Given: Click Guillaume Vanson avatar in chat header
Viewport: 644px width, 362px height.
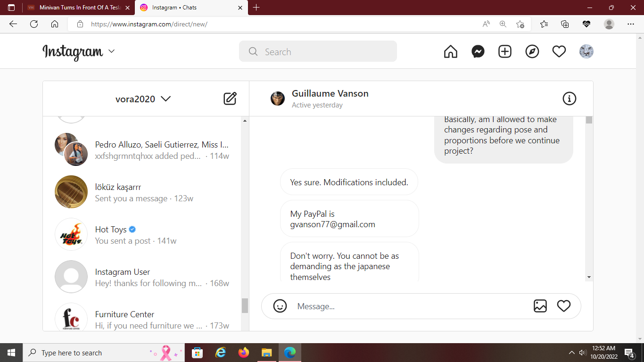Looking at the screenshot, I should click(278, 99).
